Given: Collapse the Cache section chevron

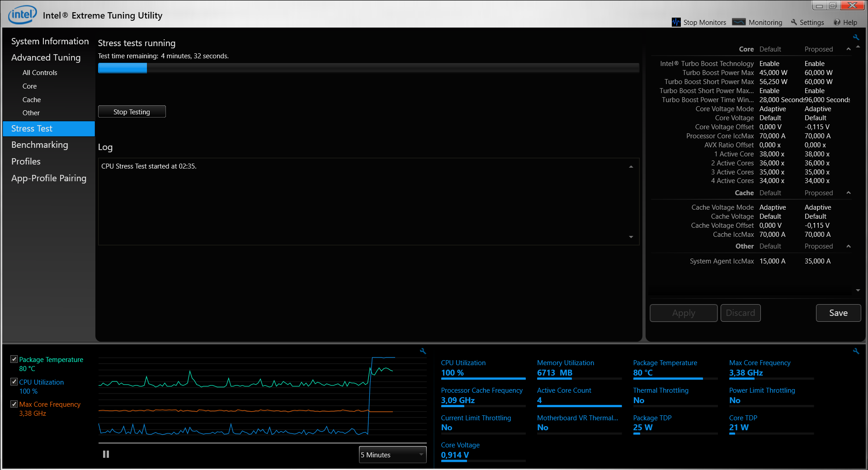Looking at the screenshot, I should (849, 193).
